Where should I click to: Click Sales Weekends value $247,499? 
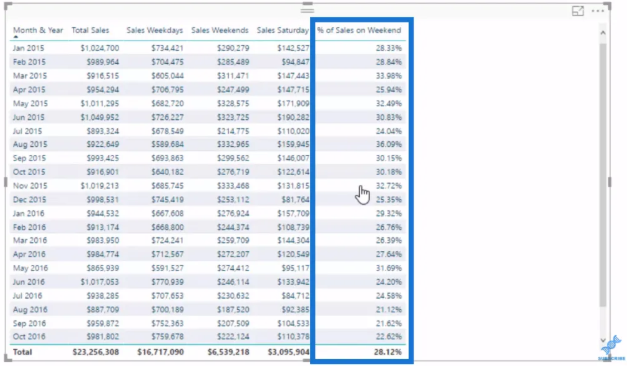point(233,89)
